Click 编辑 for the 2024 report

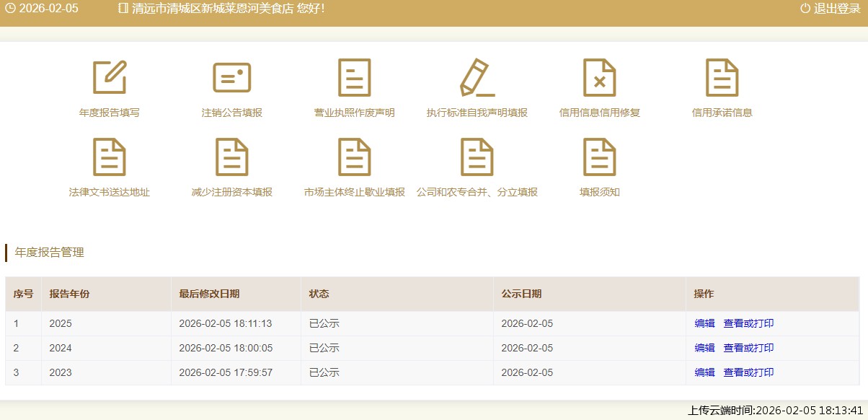(x=704, y=348)
